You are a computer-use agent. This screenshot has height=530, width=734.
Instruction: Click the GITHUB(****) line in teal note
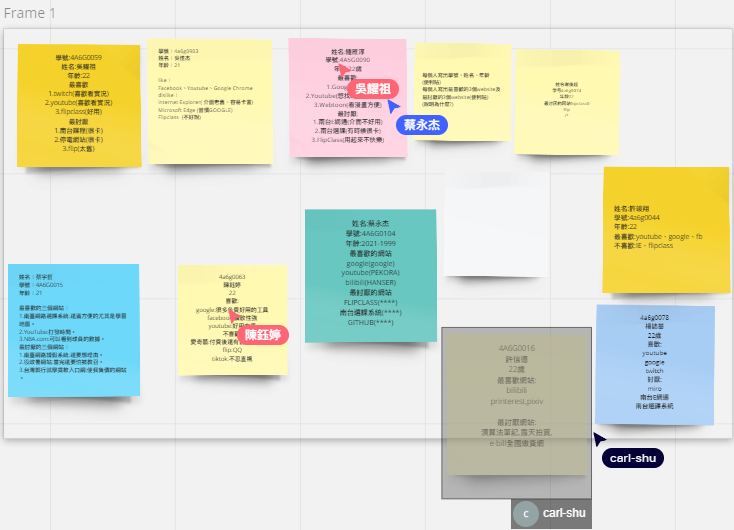[x=370, y=323]
